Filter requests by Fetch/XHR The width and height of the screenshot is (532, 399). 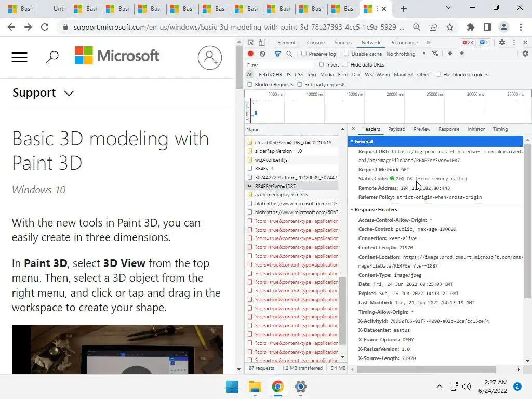coord(270,75)
